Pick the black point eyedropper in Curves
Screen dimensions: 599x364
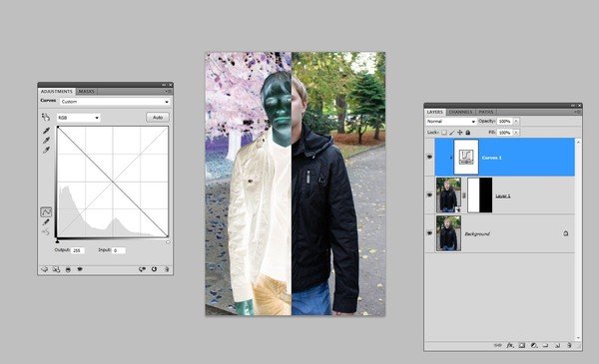[46, 131]
